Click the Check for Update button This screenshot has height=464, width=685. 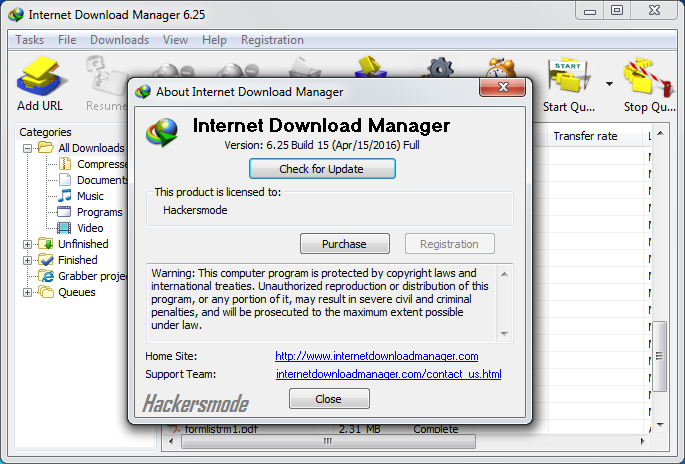tap(322, 169)
